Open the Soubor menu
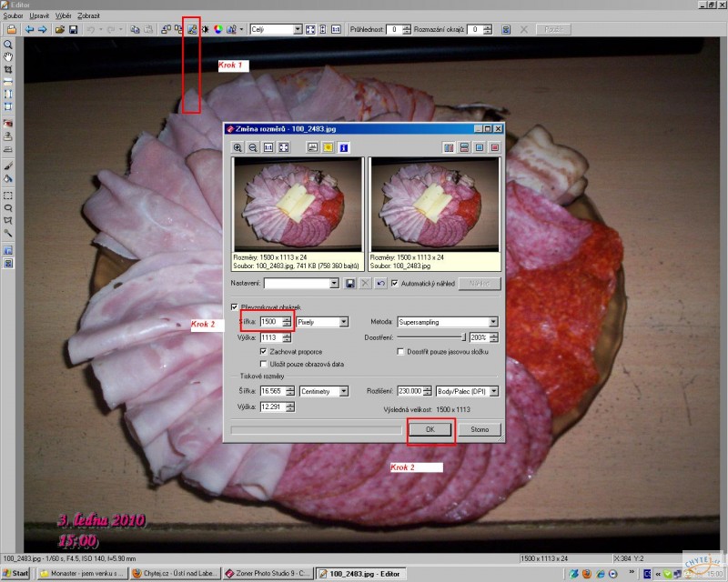Image resolution: width=728 pixels, height=582 pixels. (13, 15)
